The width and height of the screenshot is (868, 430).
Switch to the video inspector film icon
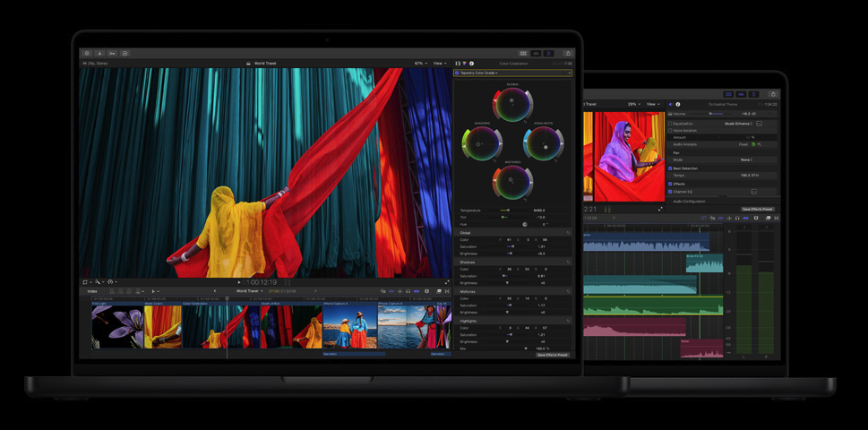pos(458,64)
